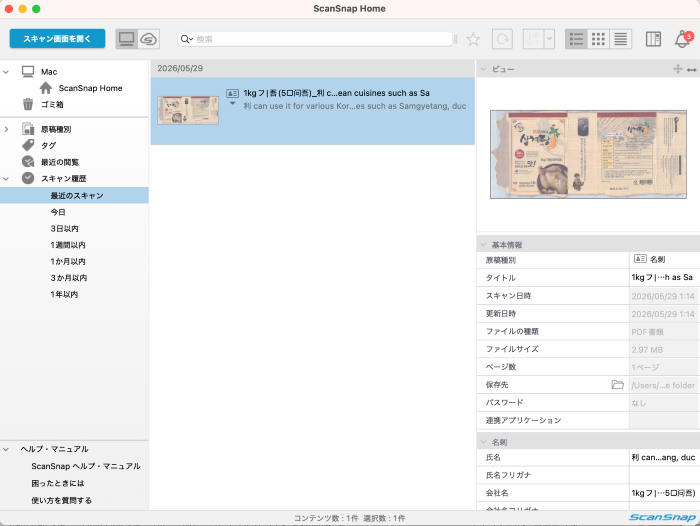Image resolution: width=700 pixels, height=526 pixels.
Task: Mark selected scan with favorite star
Action: 473,39
